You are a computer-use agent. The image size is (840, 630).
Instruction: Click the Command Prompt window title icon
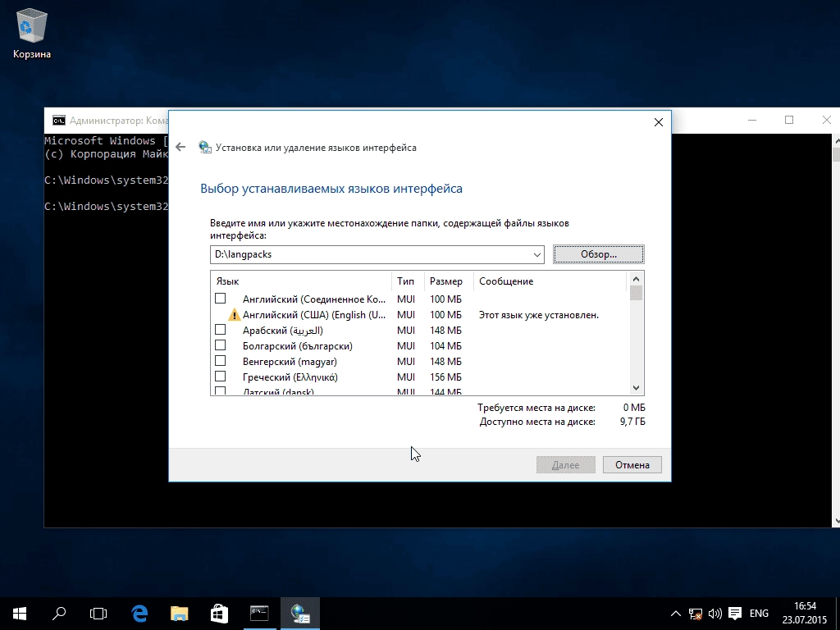(58, 121)
